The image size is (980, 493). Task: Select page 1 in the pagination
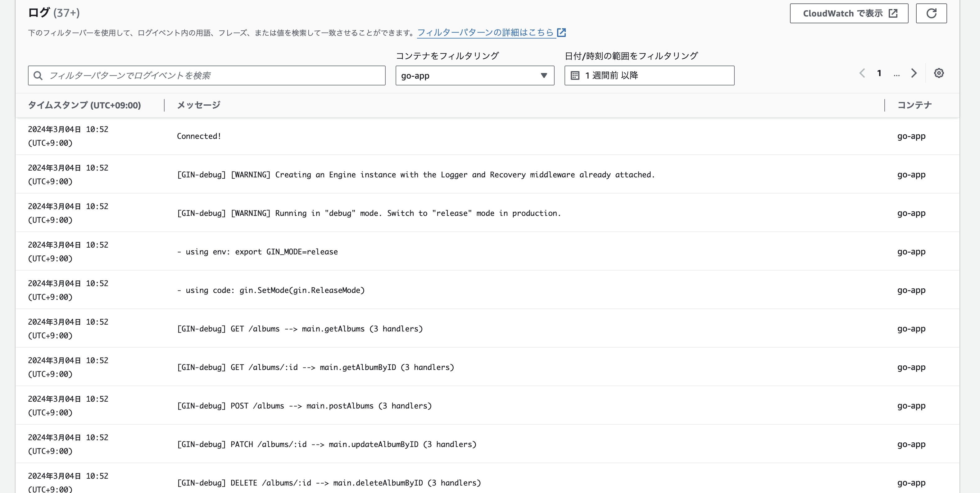coord(879,73)
